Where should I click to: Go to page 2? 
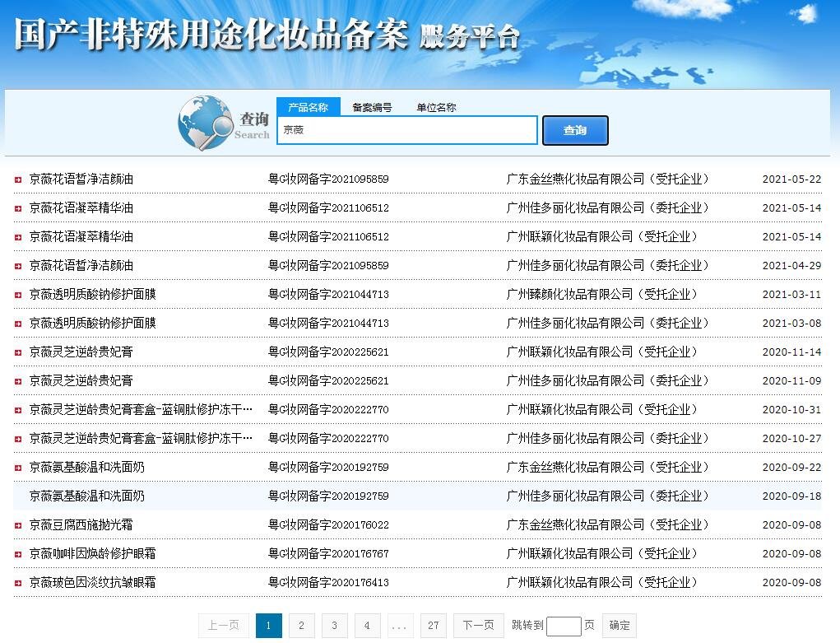[302, 626]
